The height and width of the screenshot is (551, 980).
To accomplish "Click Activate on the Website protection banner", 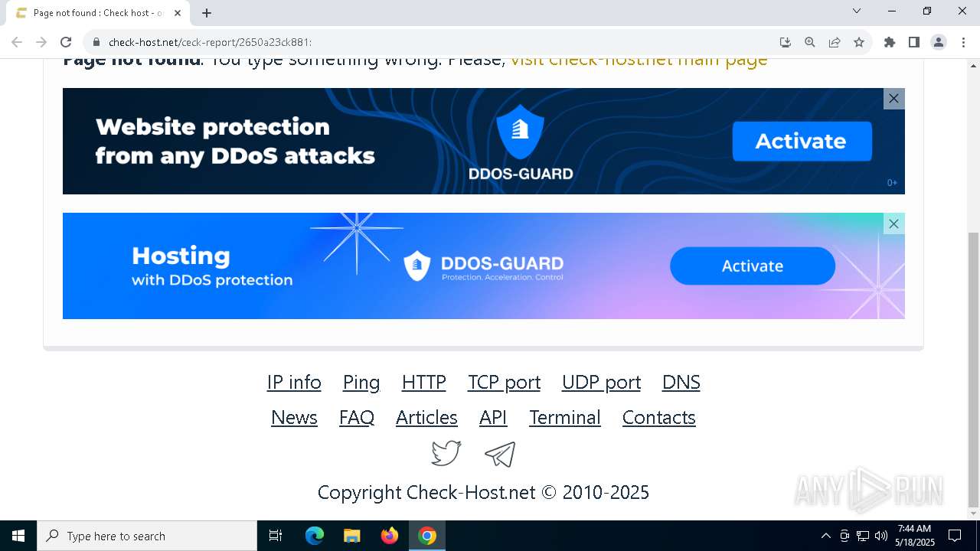I will (x=801, y=141).
